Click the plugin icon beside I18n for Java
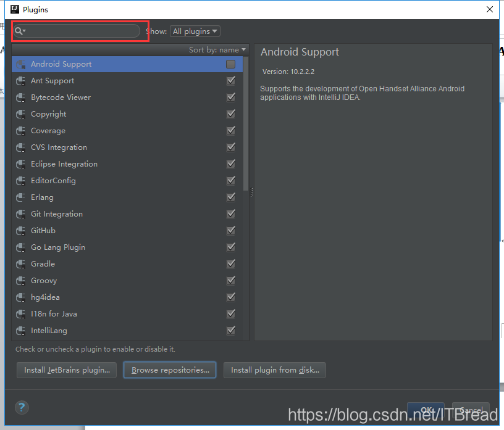The image size is (504, 430). [x=21, y=314]
